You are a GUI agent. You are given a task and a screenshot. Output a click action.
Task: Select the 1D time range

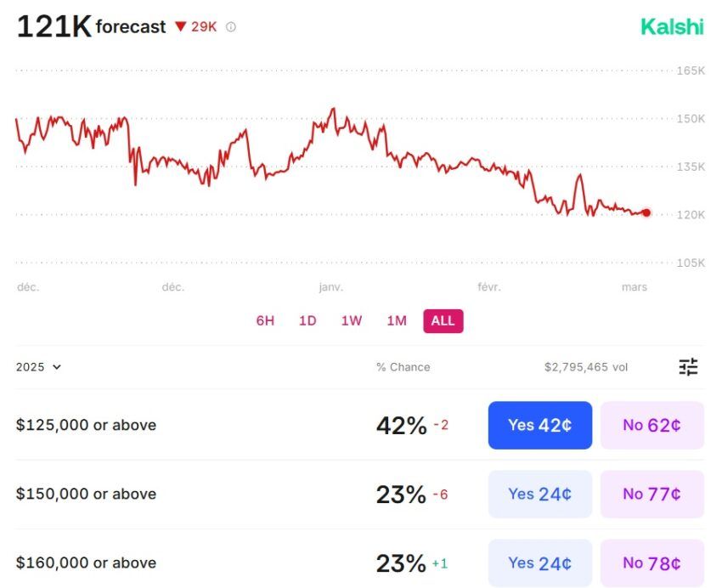coord(307,320)
